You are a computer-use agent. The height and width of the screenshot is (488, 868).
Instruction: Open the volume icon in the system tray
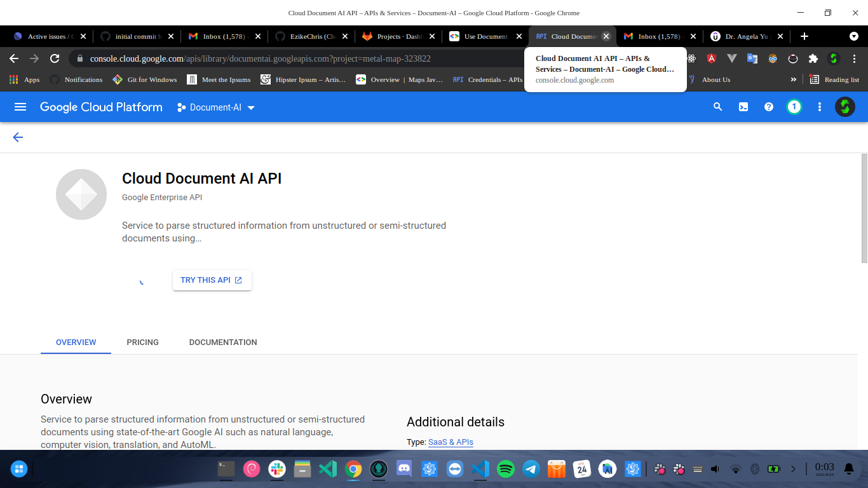pyautogui.click(x=715, y=470)
